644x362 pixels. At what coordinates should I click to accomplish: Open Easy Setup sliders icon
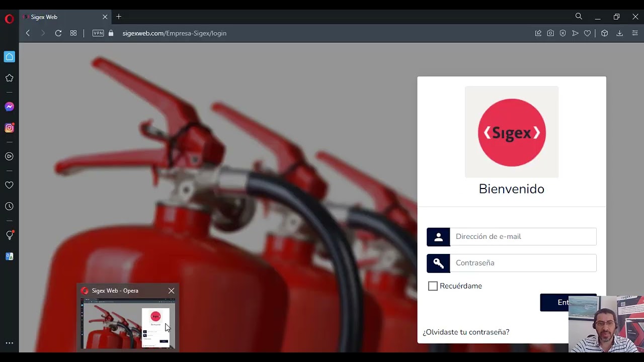click(635, 33)
